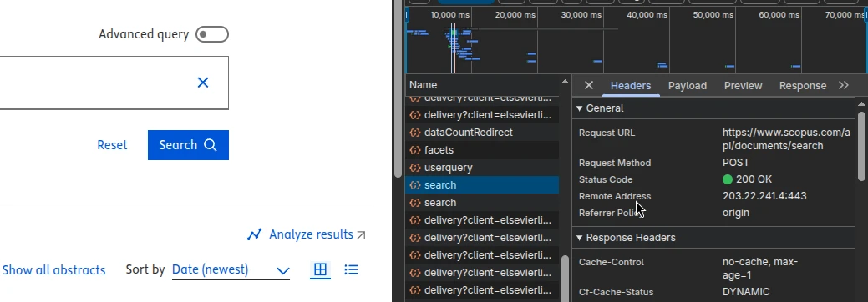This screenshot has width=868, height=302.
Task: Select the userquery request
Action: click(x=481, y=168)
